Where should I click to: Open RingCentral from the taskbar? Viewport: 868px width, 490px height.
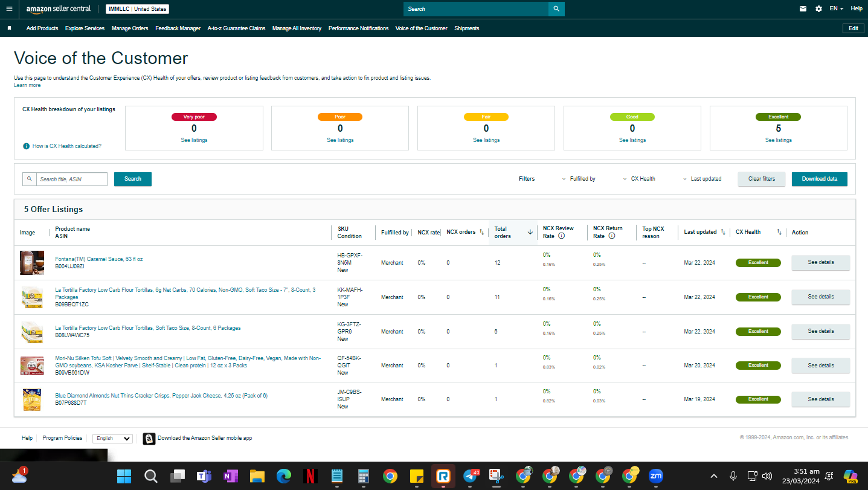click(x=443, y=476)
